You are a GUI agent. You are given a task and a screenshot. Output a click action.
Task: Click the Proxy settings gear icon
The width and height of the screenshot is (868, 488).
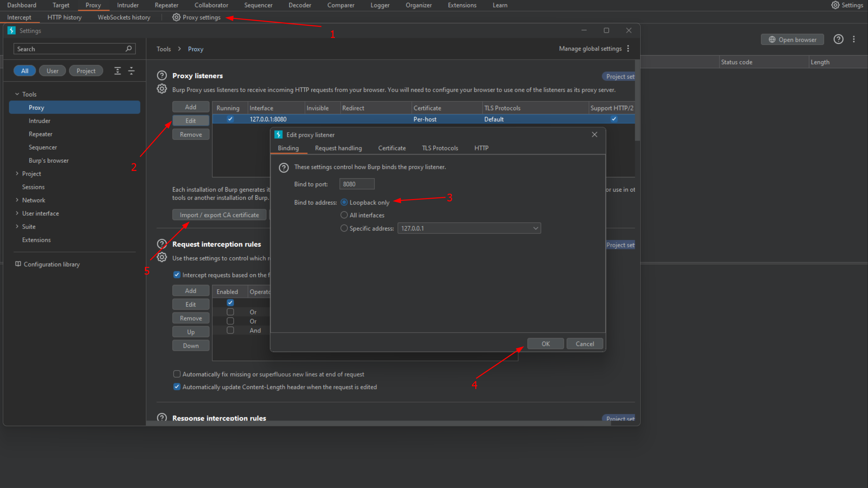176,17
